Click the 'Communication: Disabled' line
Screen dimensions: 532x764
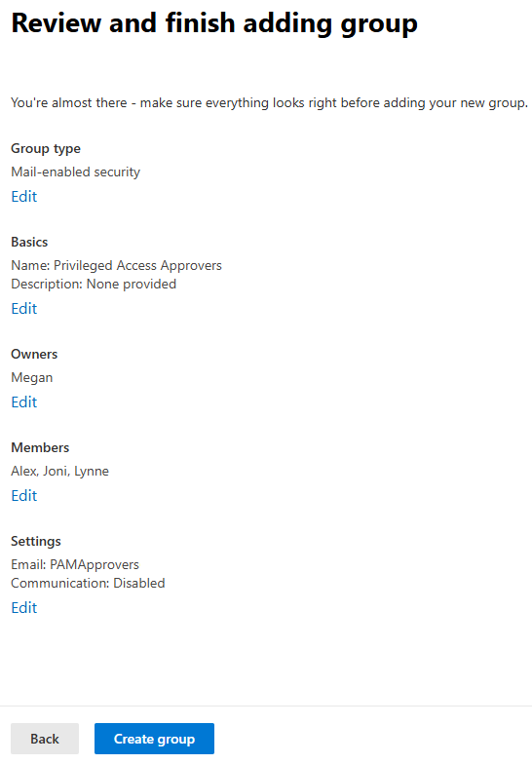[88, 583]
